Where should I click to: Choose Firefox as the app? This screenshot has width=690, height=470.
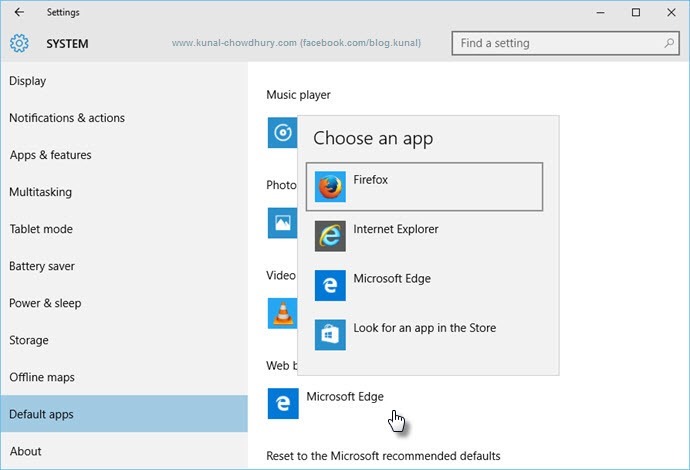point(424,187)
